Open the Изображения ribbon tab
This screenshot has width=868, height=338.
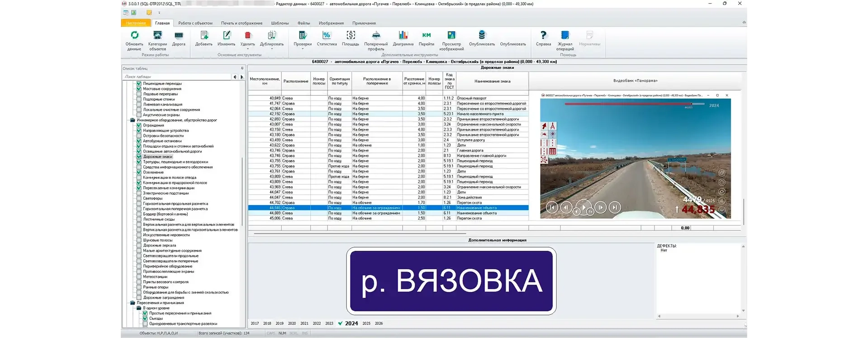(x=331, y=23)
